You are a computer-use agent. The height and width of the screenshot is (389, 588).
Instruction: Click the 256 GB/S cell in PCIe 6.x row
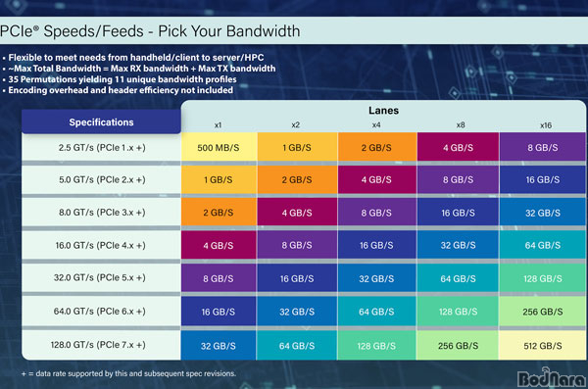click(x=543, y=312)
